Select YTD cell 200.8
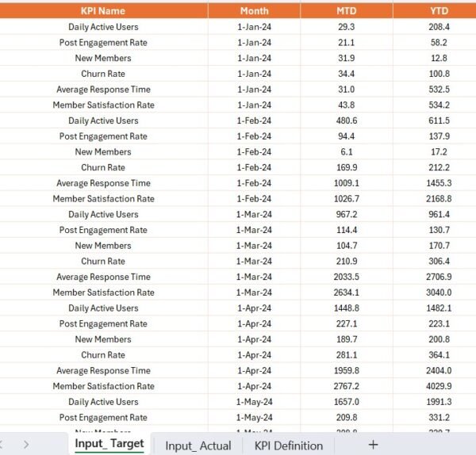 435,339
